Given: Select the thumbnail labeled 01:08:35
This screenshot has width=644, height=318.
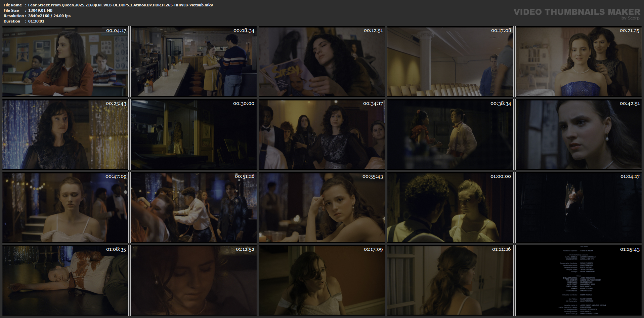Looking at the screenshot, I should (x=65, y=280).
